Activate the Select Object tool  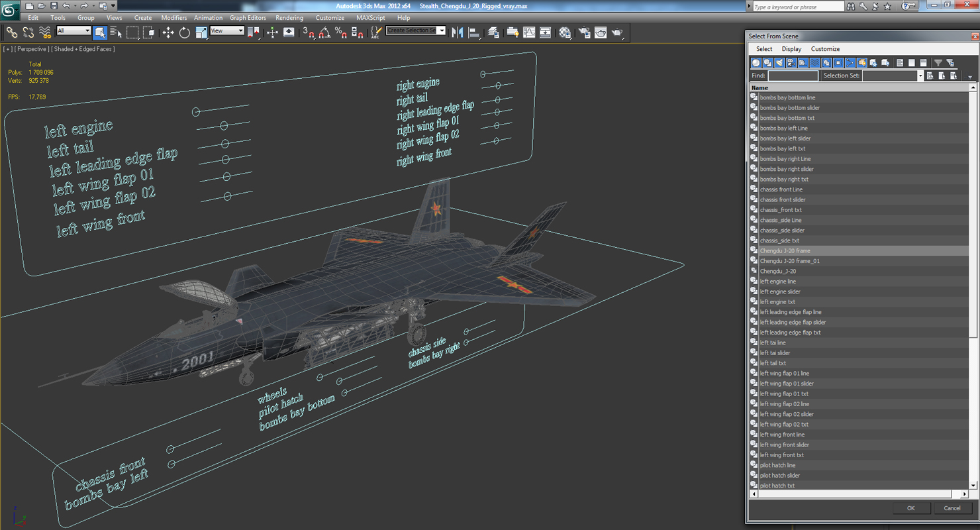pos(100,32)
